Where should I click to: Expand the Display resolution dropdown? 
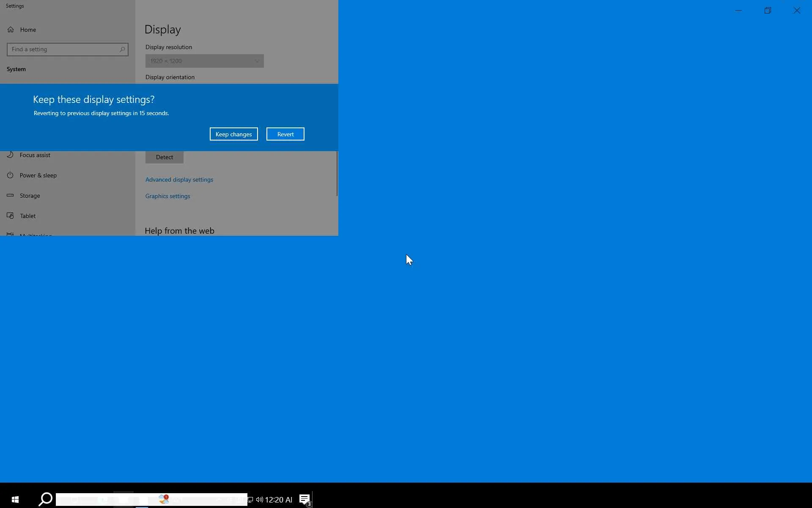pyautogui.click(x=204, y=61)
